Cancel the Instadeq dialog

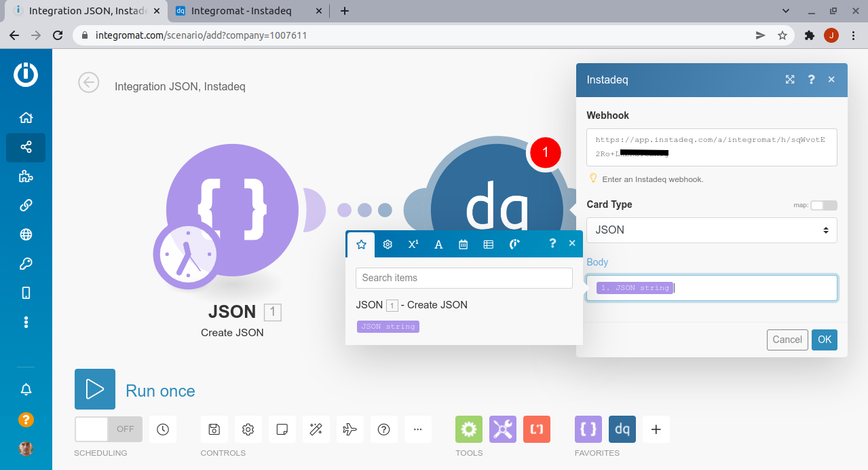coord(787,340)
